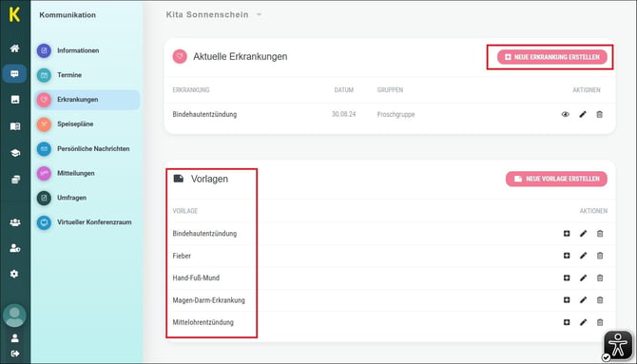This screenshot has height=364, width=637.
Task: Delete the Mittelohrentzündung template
Action: point(600,322)
